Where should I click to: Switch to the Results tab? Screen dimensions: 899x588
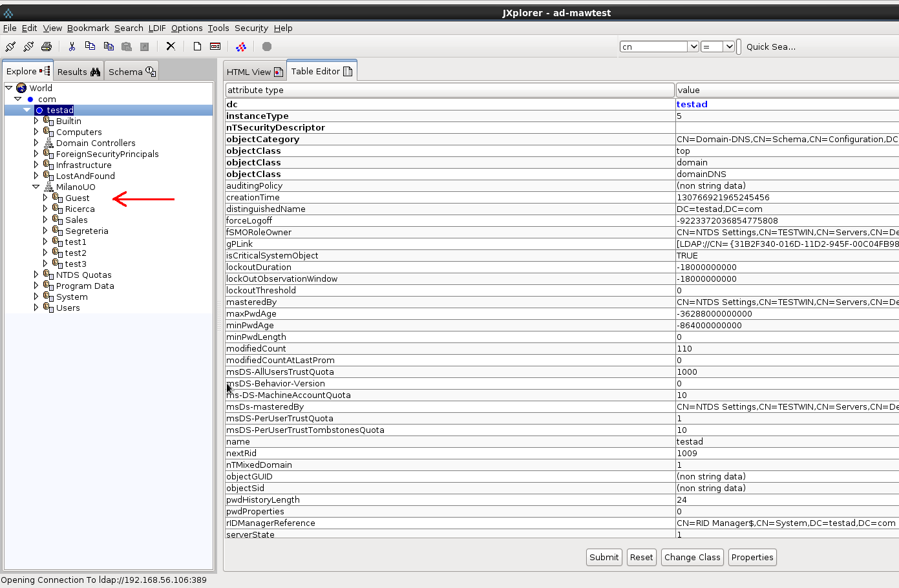coord(79,72)
